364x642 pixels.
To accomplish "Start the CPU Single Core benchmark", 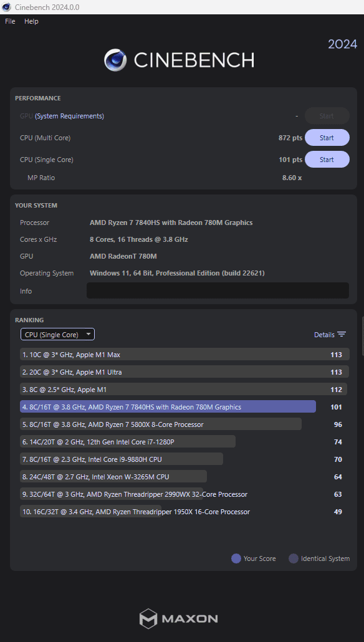I will coord(327,160).
